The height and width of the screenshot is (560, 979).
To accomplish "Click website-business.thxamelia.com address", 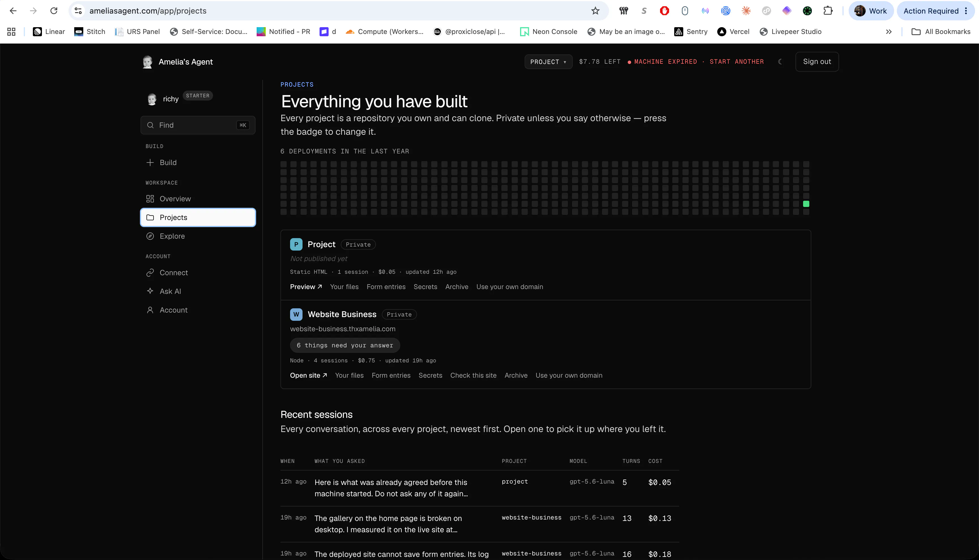I will pos(342,329).
